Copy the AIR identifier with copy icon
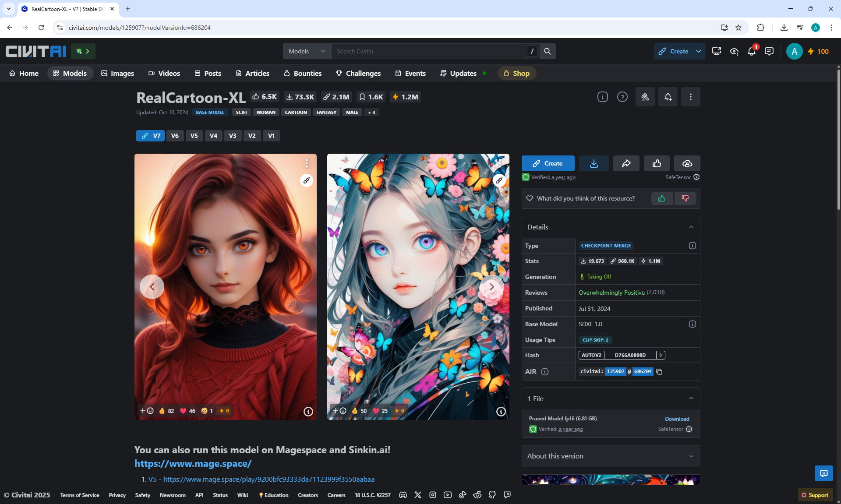Image resolution: width=841 pixels, height=504 pixels. (659, 372)
